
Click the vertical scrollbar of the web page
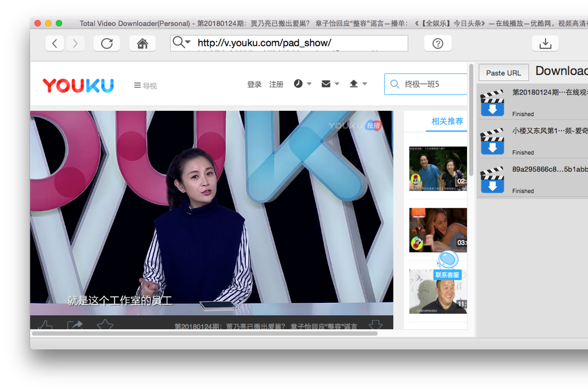click(x=471, y=120)
